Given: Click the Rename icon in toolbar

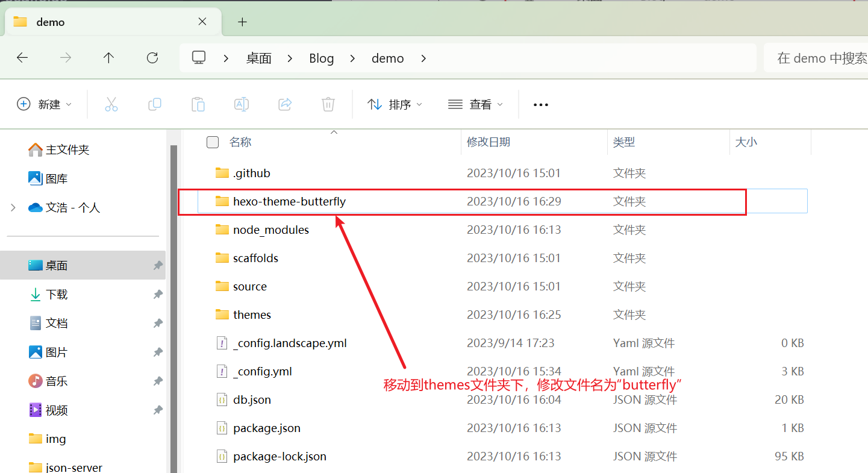Looking at the screenshot, I should 242,104.
